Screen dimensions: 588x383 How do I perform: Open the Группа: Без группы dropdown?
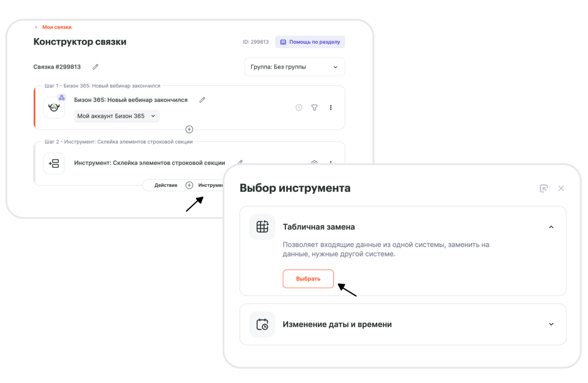click(294, 67)
